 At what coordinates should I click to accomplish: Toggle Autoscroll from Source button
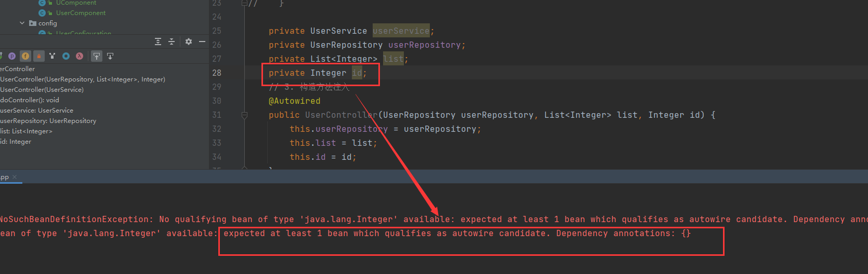click(110, 56)
